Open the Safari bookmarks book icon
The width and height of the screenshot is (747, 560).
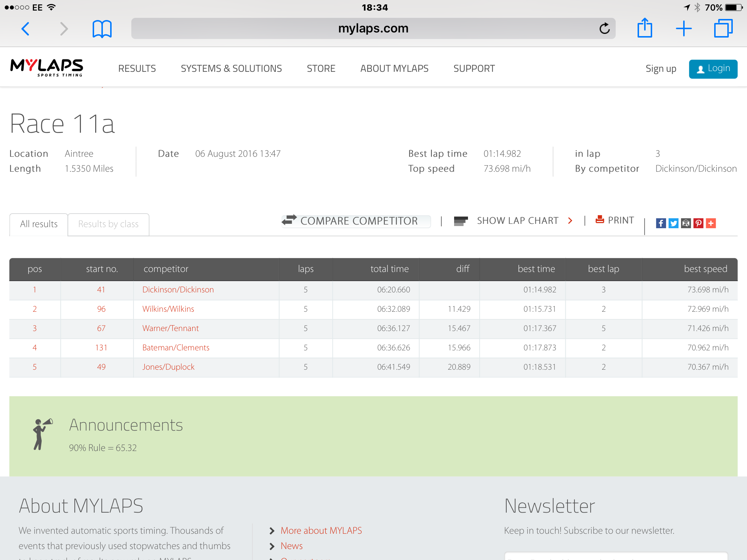click(x=102, y=29)
